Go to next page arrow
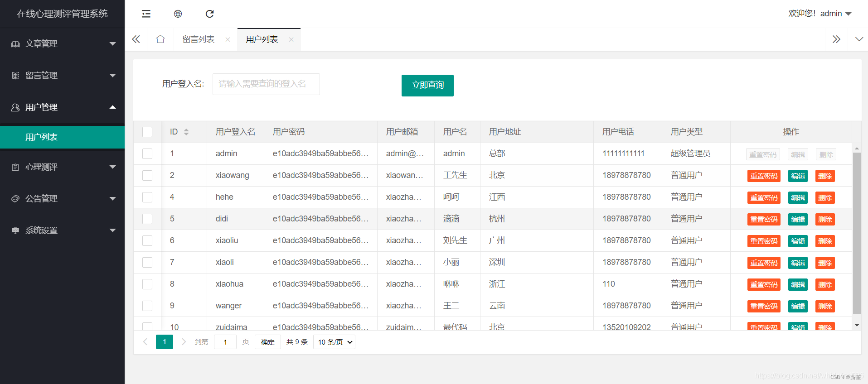Viewport: 868px width, 384px height. point(184,342)
